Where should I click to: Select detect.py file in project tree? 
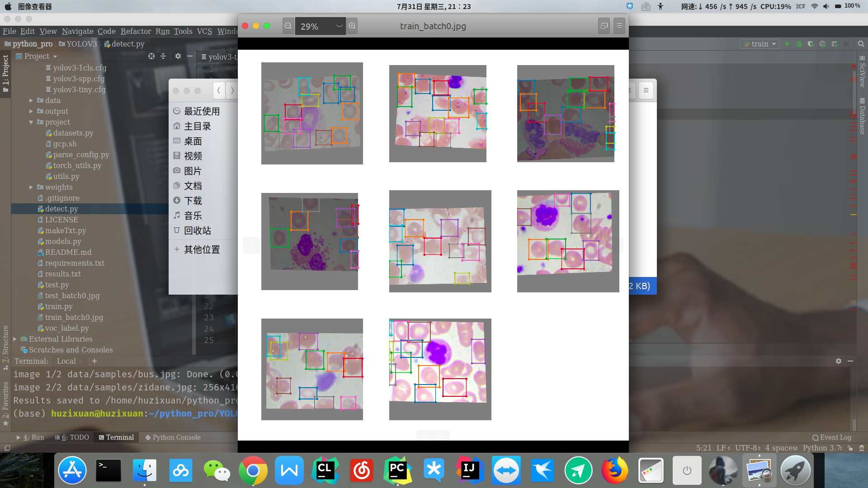(61, 209)
